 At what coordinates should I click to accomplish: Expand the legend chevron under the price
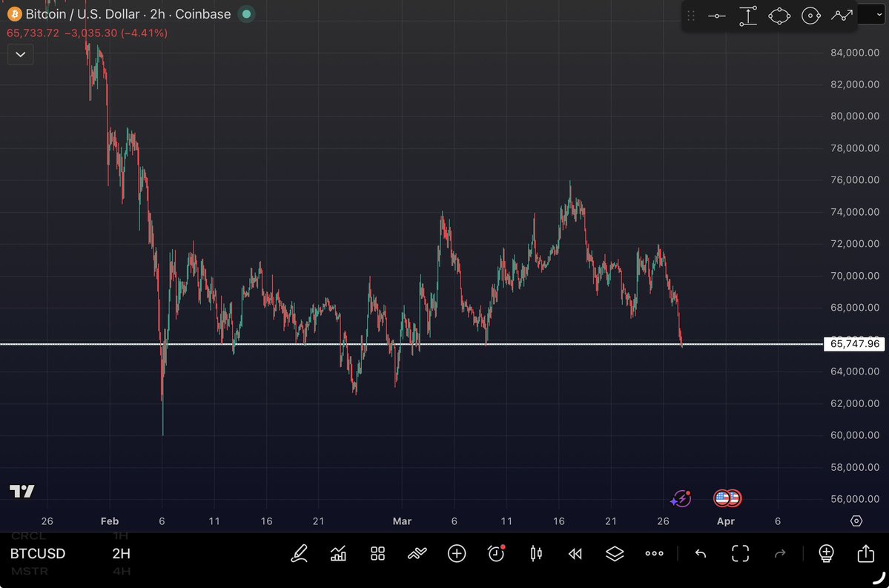point(21,54)
